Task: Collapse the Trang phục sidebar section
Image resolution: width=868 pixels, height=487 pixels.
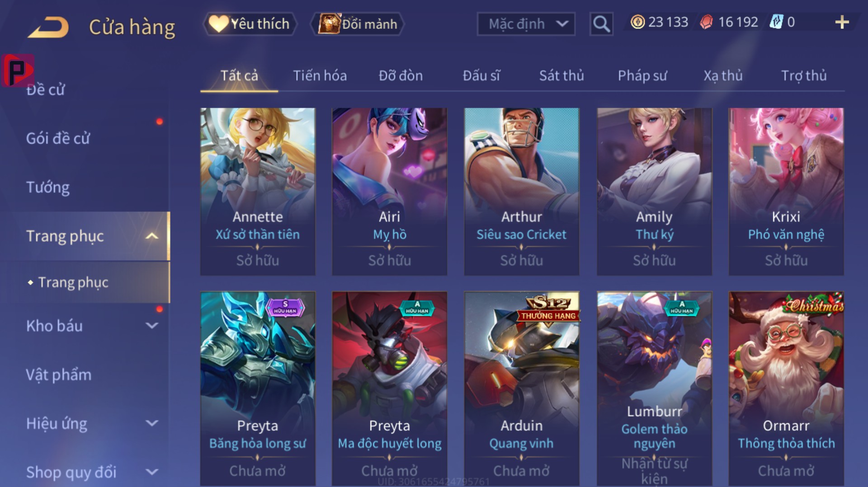Action: point(152,236)
